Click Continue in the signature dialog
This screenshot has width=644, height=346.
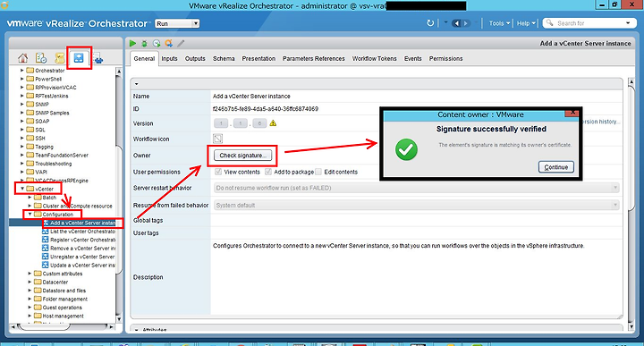click(x=556, y=167)
